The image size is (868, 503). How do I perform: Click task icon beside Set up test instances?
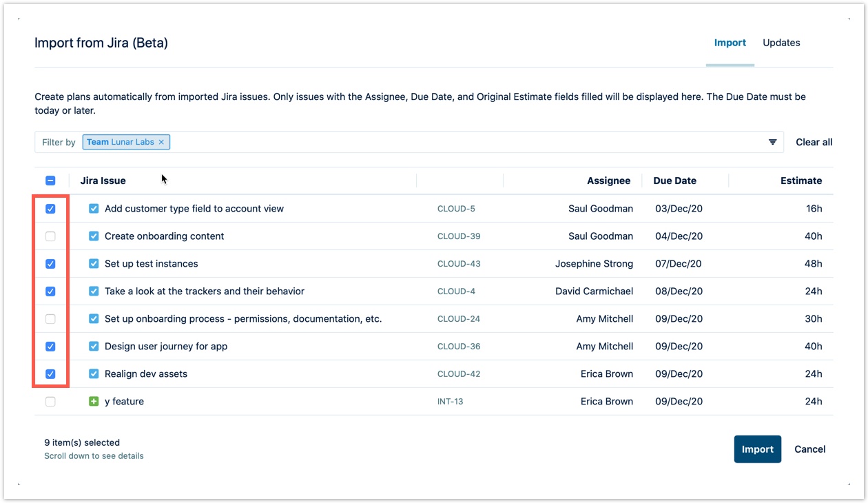[x=94, y=264]
